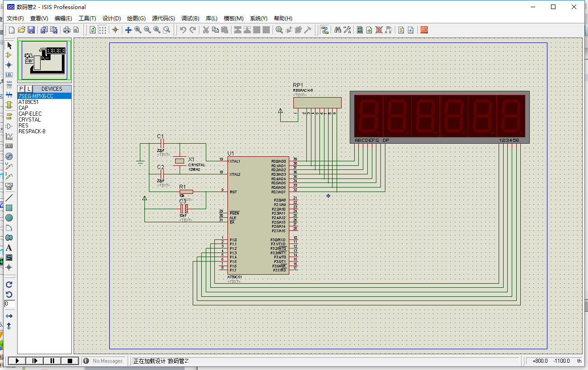Select the component mode tool
This screenshot has width=588, height=370.
tap(9, 55)
